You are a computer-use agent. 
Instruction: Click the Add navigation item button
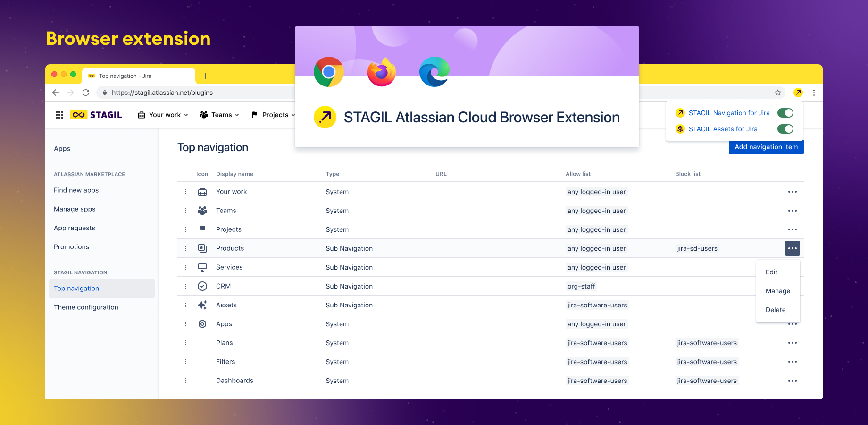pyautogui.click(x=766, y=147)
